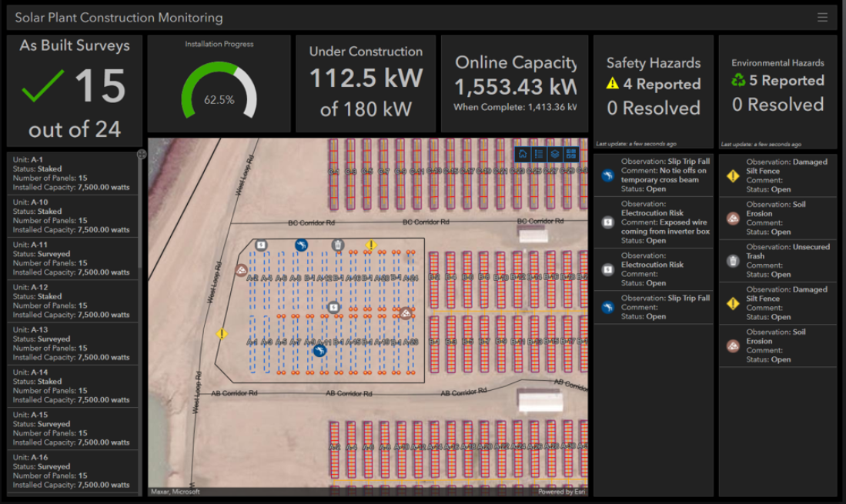The image size is (846, 504).
Task: Click the electrocution marker in the map center
Action: [333, 307]
